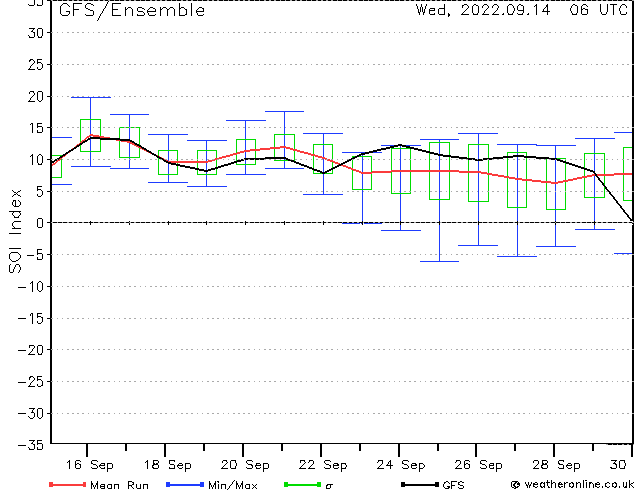This screenshot has height=490, width=634.
Task: Open the weatheronline.co.uk credit link
Action: [572, 484]
